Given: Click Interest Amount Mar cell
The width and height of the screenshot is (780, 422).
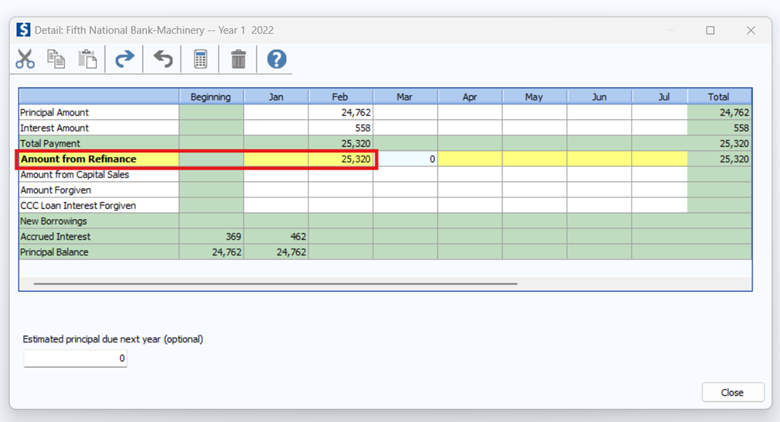Looking at the screenshot, I should click(x=405, y=128).
